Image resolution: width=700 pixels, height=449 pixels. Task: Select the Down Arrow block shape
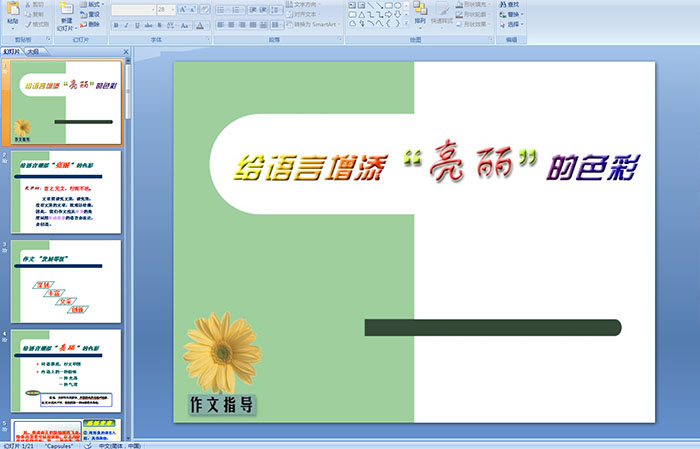pyautogui.click(x=397, y=15)
